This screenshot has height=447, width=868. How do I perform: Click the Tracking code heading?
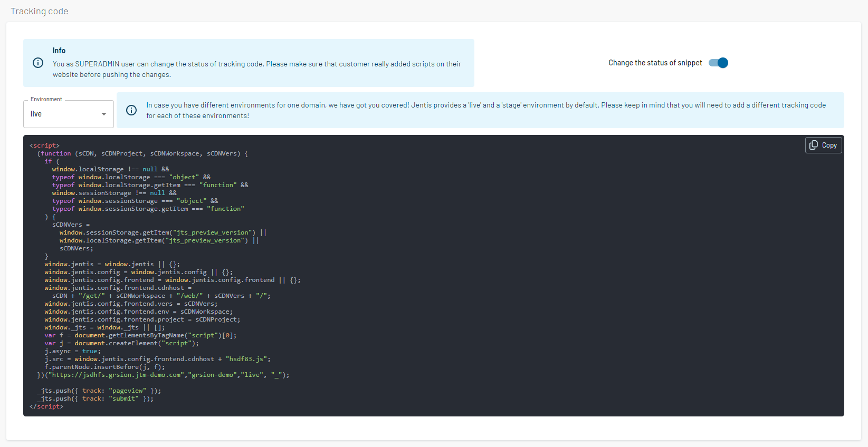coord(40,11)
